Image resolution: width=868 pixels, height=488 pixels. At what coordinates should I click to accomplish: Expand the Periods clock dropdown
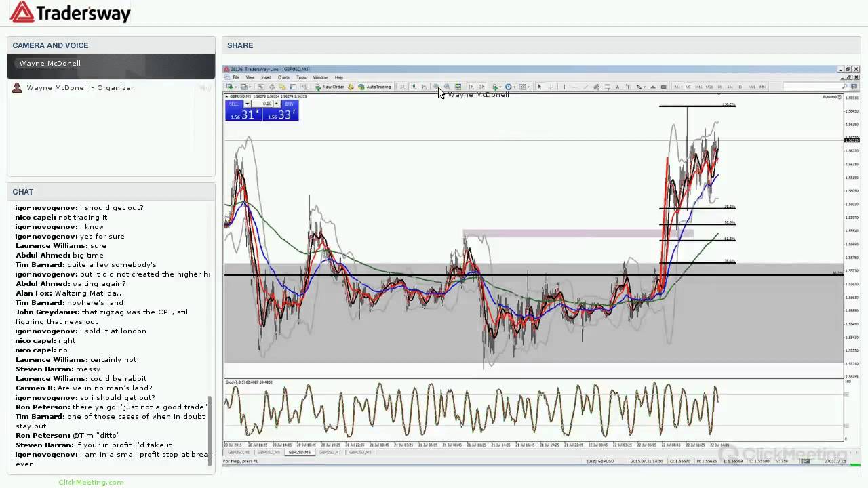click(514, 87)
